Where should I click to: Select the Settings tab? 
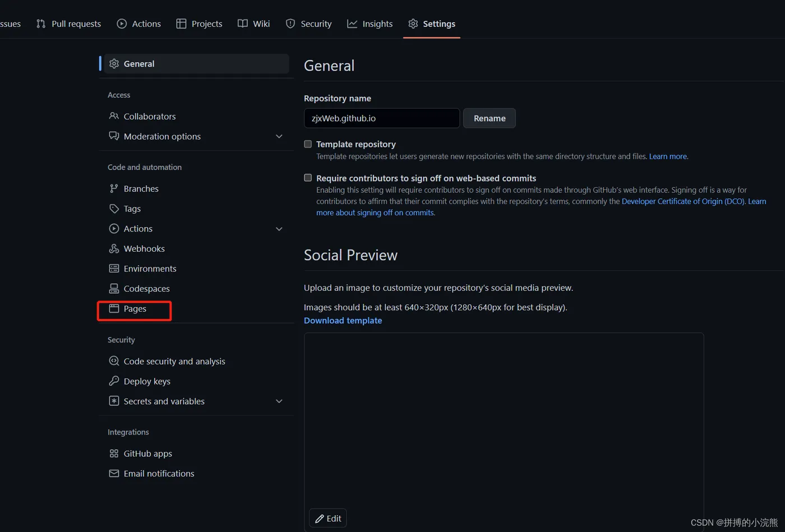[432, 24]
